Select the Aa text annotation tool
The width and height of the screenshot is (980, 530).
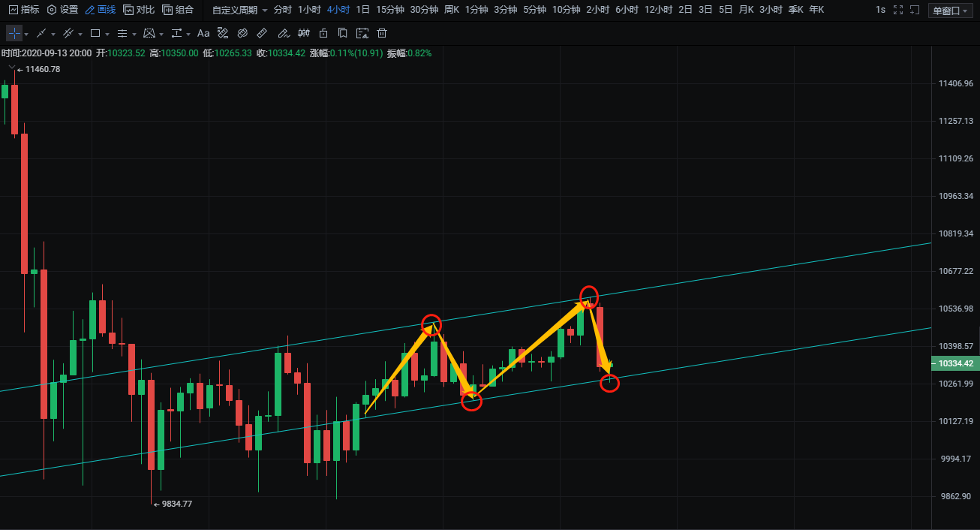click(x=203, y=34)
